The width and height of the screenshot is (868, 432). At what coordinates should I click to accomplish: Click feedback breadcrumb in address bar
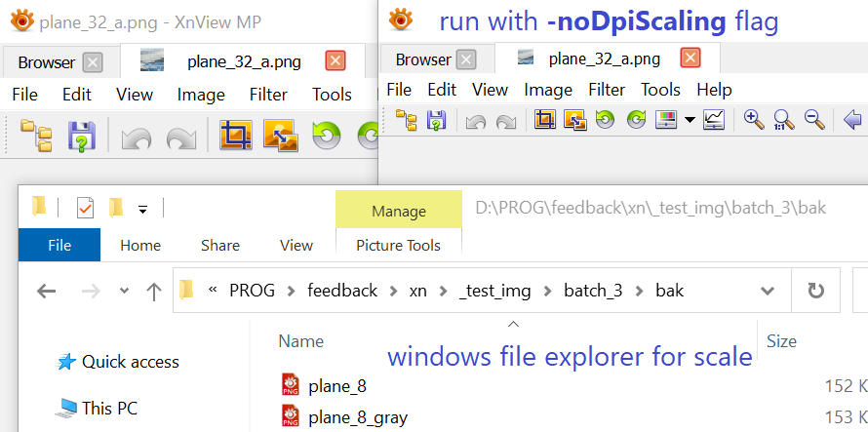coord(342,291)
